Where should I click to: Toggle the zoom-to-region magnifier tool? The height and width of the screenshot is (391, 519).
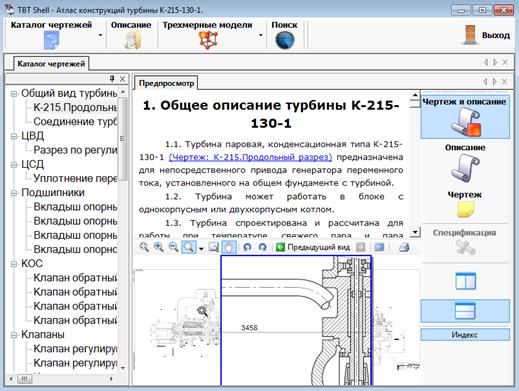tap(189, 247)
